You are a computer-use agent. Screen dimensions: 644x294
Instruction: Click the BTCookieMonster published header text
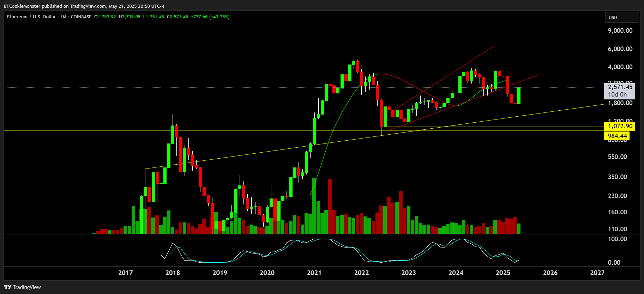(84, 6)
